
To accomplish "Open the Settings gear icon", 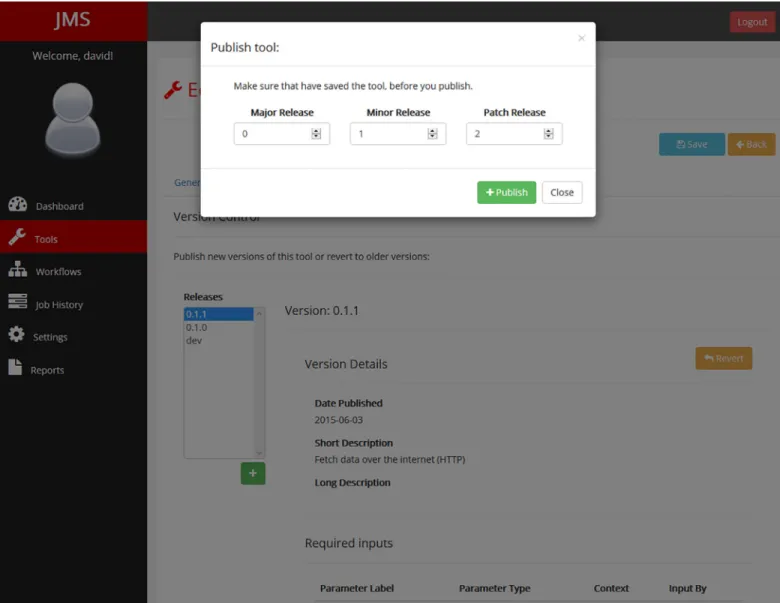I will pyautogui.click(x=16, y=334).
